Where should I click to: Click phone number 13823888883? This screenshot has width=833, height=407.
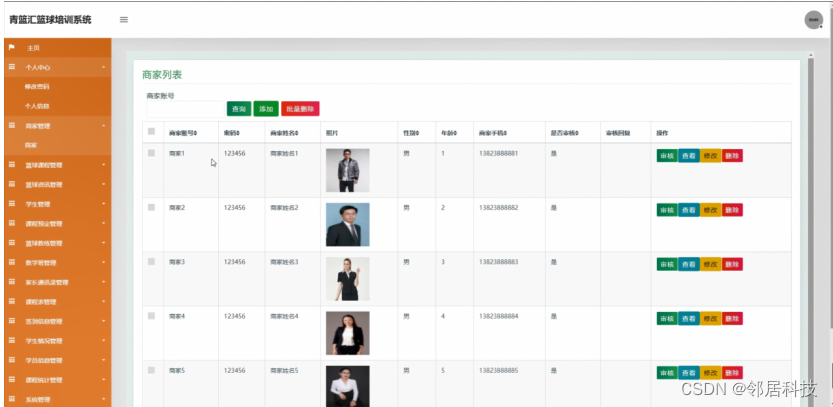click(x=498, y=262)
